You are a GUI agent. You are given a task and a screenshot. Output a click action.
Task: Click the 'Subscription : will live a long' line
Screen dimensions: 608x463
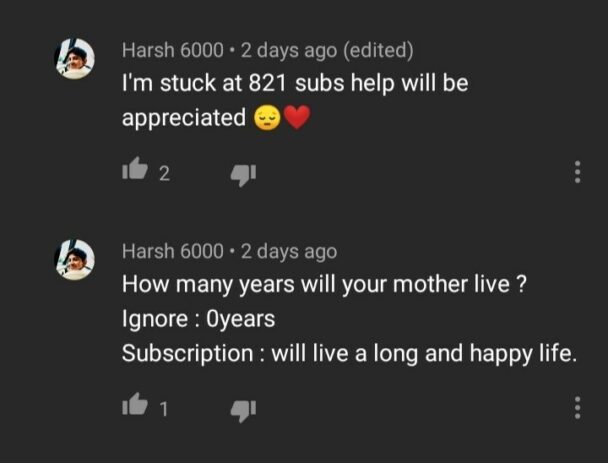(349, 354)
